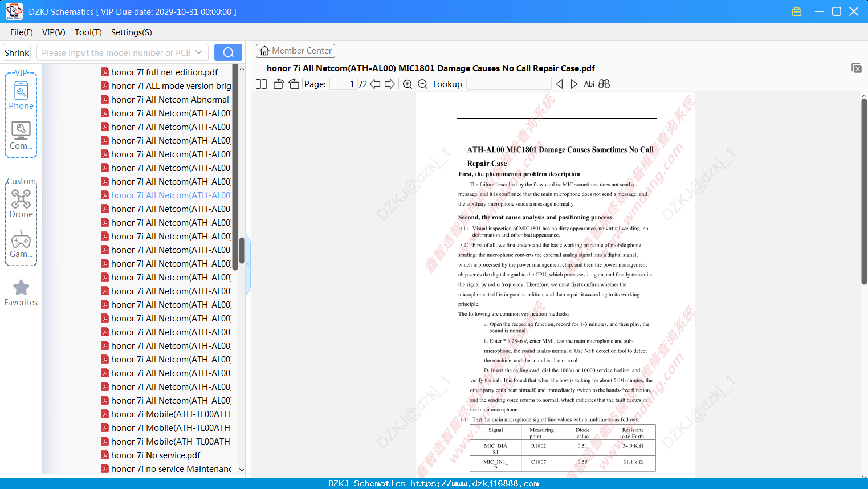This screenshot has width=868, height=489.
Task: Click the blue search button
Action: pos(228,52)
